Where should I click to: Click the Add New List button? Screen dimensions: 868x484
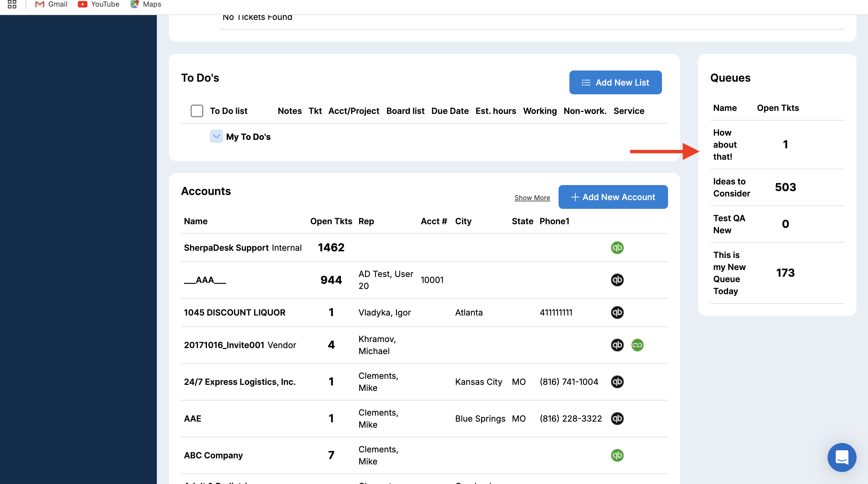click(615, 83)
